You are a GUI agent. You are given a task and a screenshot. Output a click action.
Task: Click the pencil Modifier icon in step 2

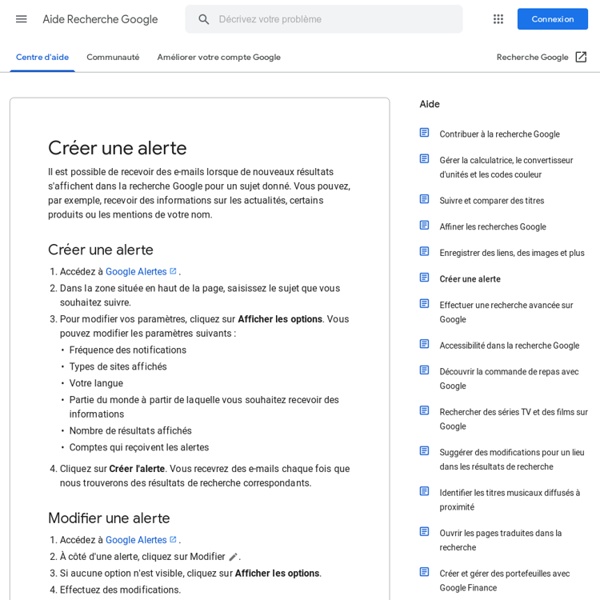(x=233, y=557)
